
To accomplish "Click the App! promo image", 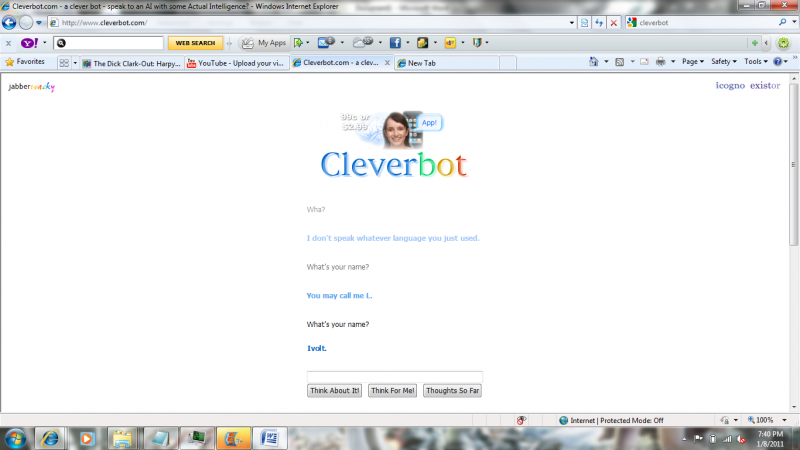I will coord(391,129).
